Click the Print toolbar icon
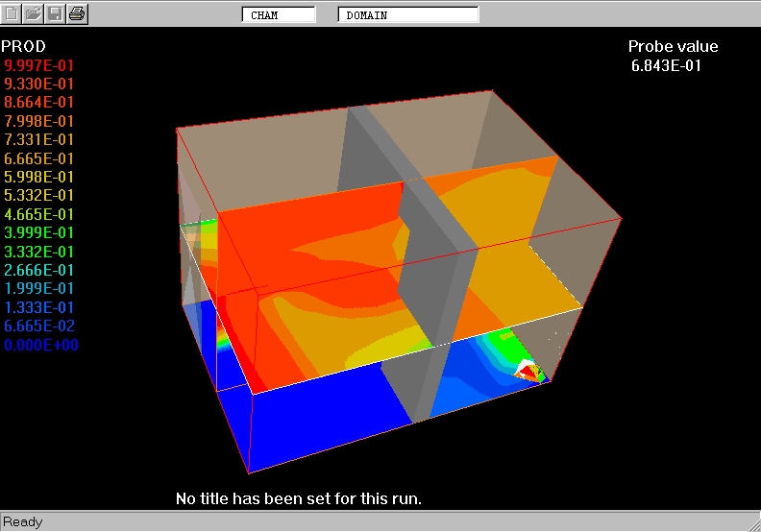The height and width of the screenshot is (532, 761). 78,13
